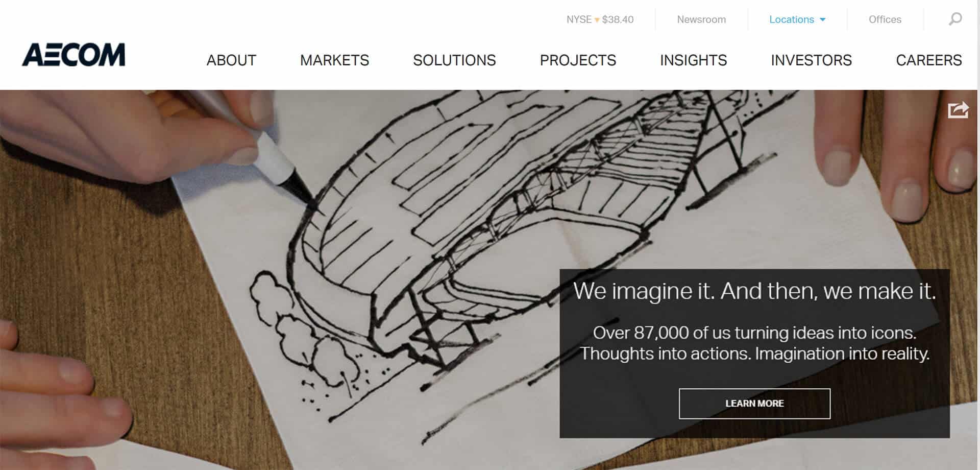Open the Locations menu
This screenshot has width=980, height=470.
tap(792, 19)
